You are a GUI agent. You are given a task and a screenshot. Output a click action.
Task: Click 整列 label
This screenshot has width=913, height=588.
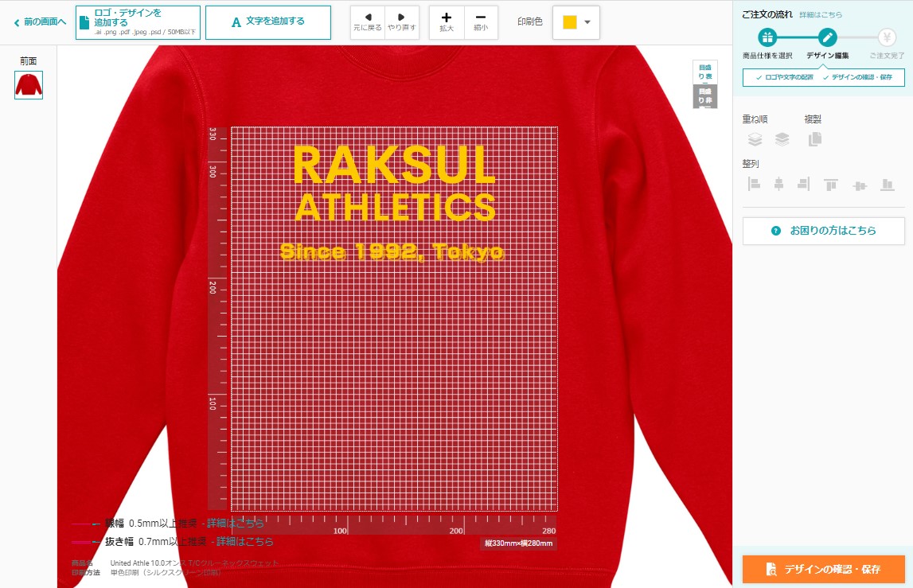pos(751,164)
